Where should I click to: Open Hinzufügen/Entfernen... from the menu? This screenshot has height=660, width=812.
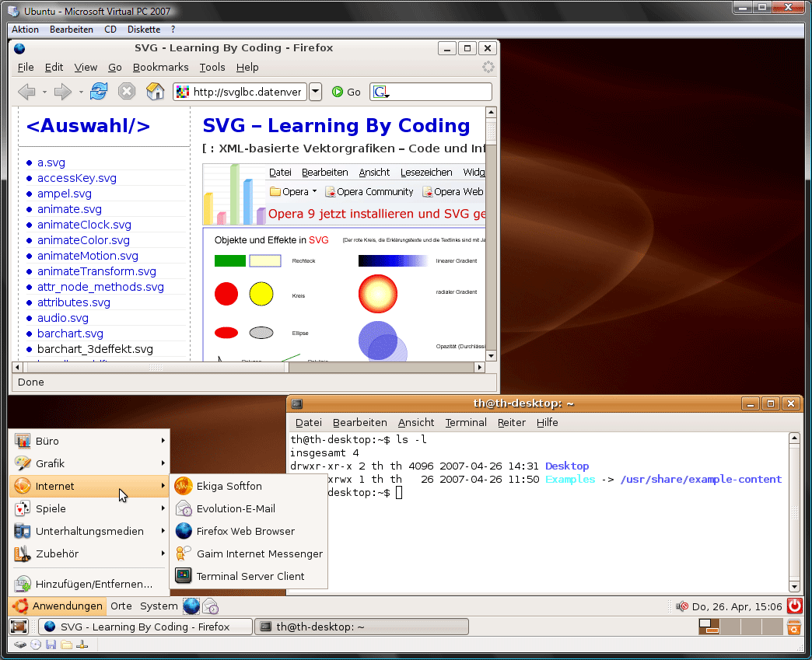pyautogui.click(x=89, y=584)
